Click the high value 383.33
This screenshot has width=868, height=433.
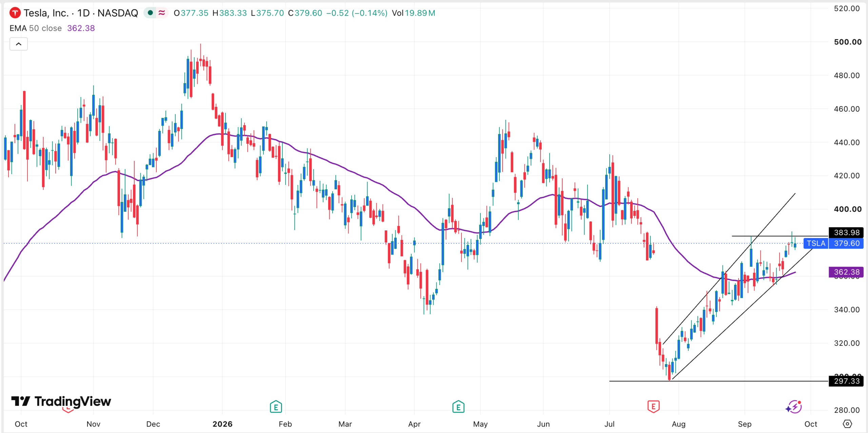[233, 13]
